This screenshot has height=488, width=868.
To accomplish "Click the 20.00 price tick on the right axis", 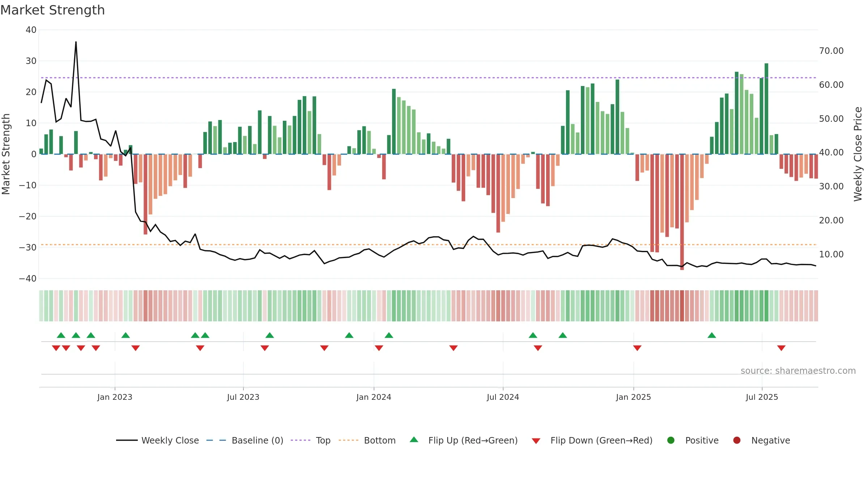I will pyautogui.click(x=831, y=221).
